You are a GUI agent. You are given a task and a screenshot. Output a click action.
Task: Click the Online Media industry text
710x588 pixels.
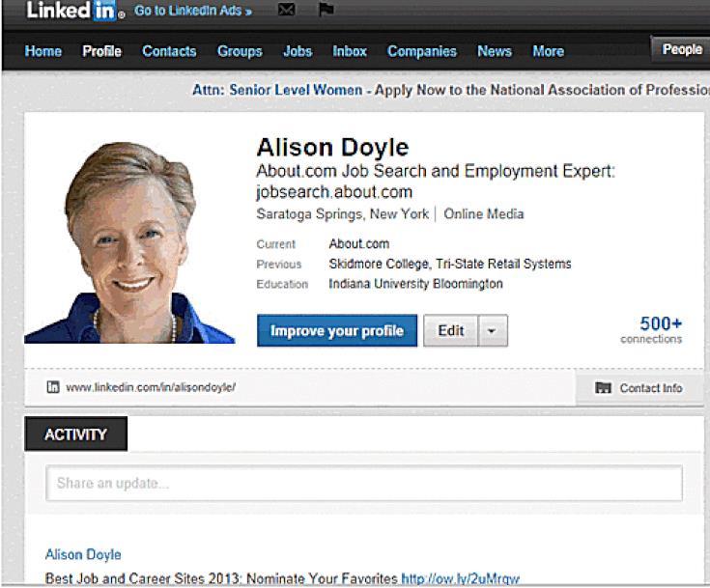[x=484, y=213]
